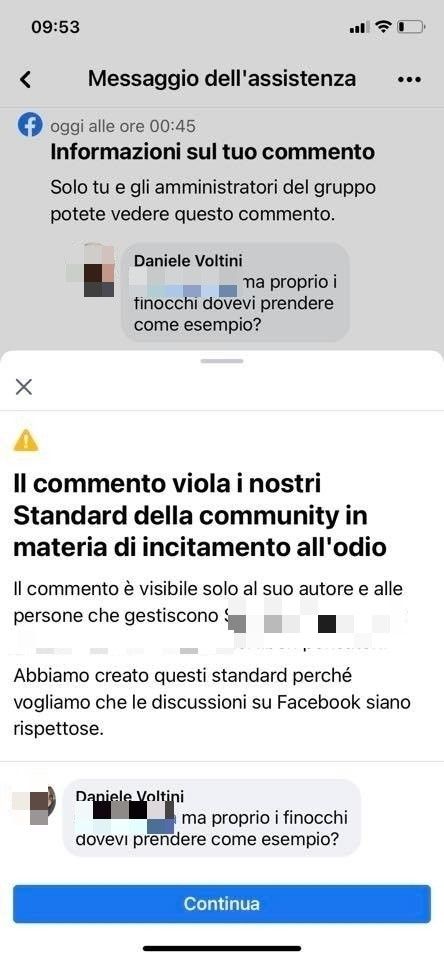Tap the back arrow in header

tap(26, 80)
